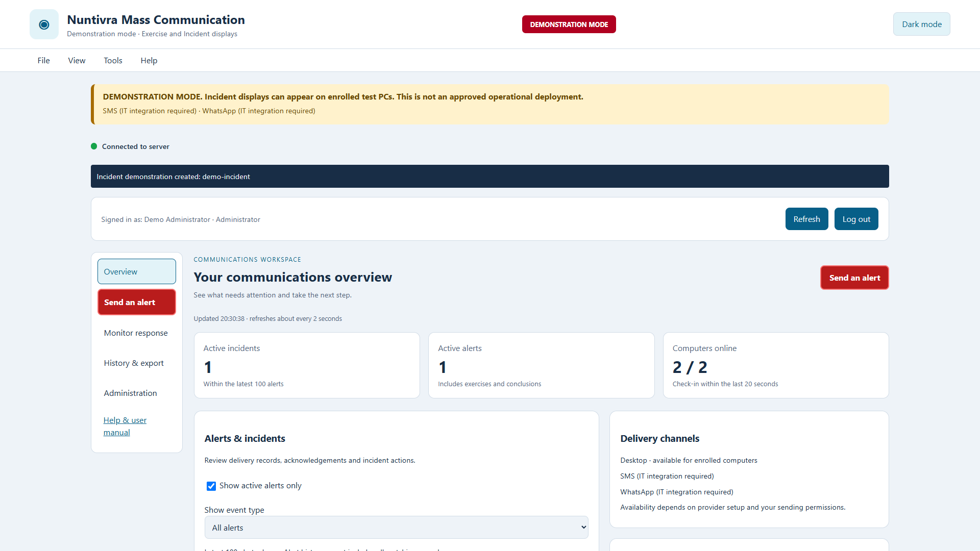The width and height of the screenshot is (980, 551).
Task: Open the Tools menu
Action: coord(113,61)
